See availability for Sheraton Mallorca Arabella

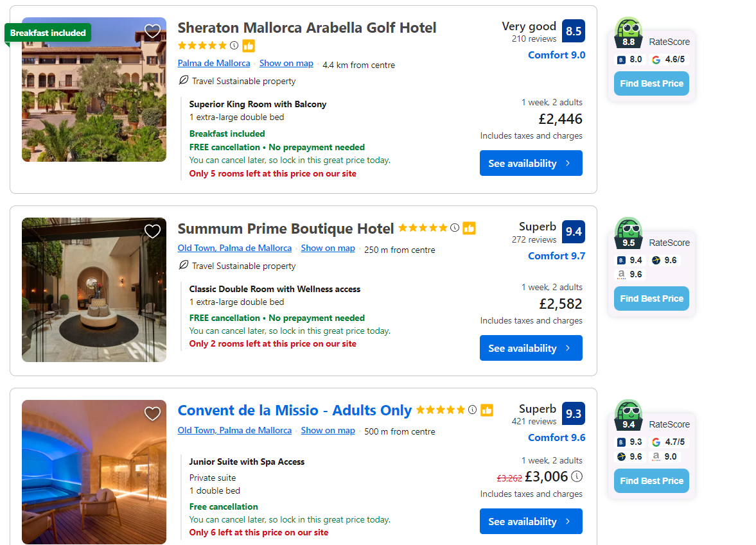pos(531,163)
